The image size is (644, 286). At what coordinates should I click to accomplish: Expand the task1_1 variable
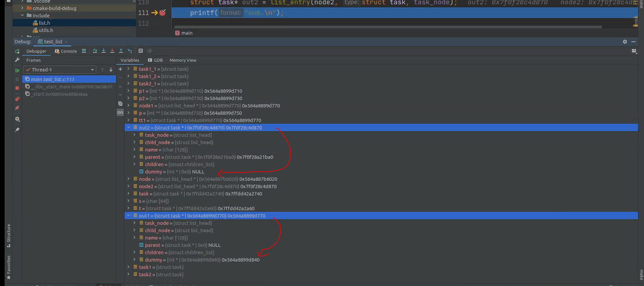pos(129,69)
